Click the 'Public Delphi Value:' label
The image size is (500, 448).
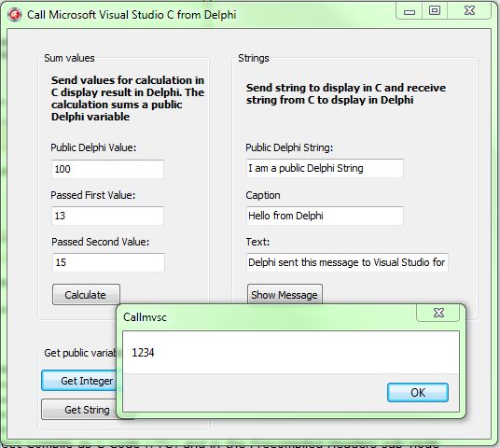(93, 147)
